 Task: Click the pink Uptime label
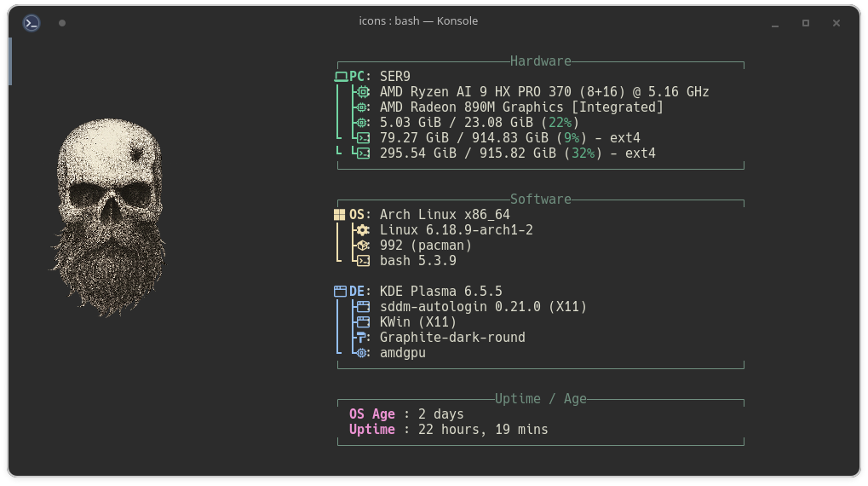click(372, 430)
